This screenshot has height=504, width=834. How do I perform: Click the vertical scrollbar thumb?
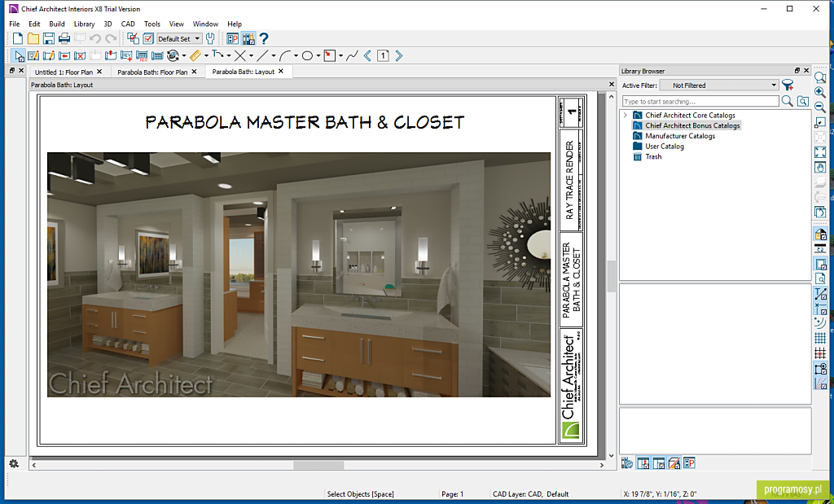pos(611,277)
